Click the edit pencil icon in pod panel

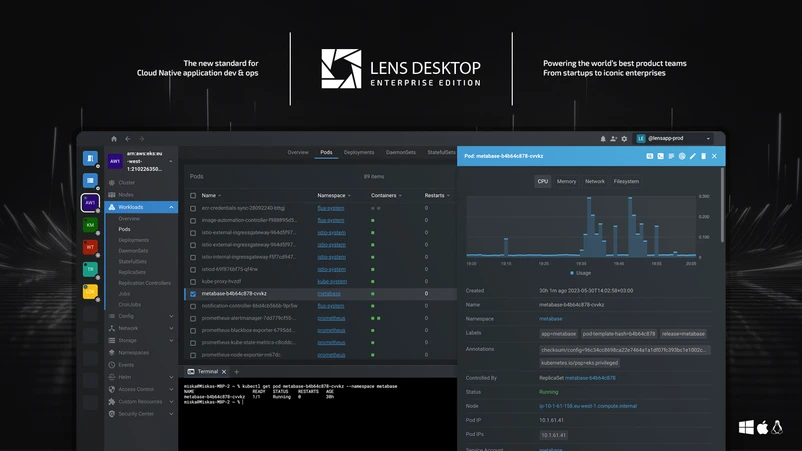(x=693, y=156)
